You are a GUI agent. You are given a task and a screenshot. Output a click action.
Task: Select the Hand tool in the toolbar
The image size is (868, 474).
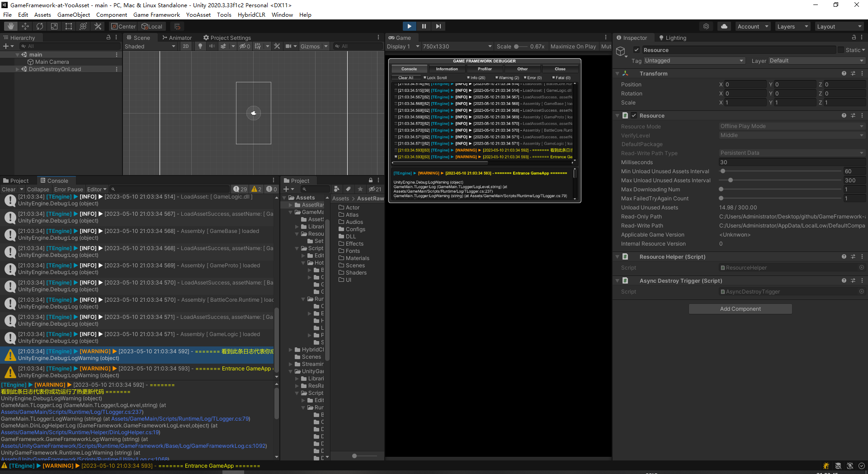11,26
